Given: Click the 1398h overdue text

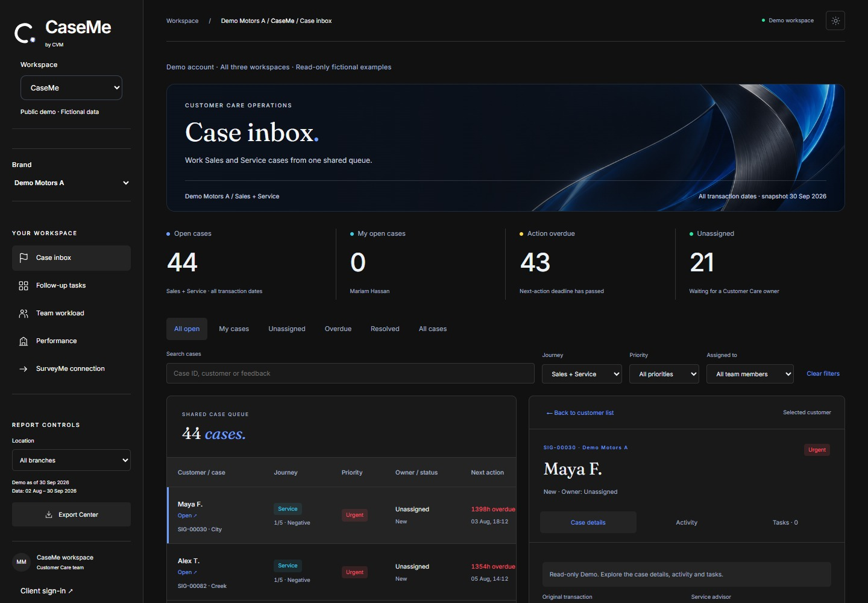Looking at the screenshot, I should coord(493,510).
